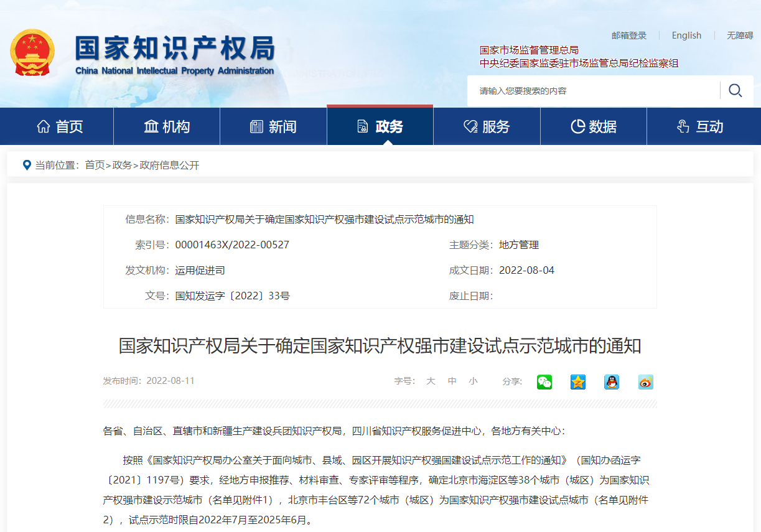The width and height of the screenshot is (761, 532).
Task: Share the article via QQ penguin icon
Action: [x=612, y=382]
